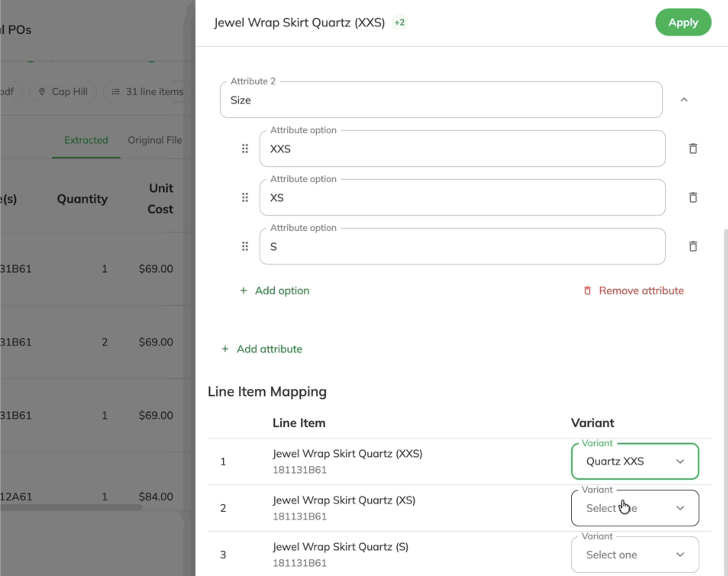This screenshot has height=576, width=728.
Task: Delete the S attribute option
Action: tap(693, 246)
